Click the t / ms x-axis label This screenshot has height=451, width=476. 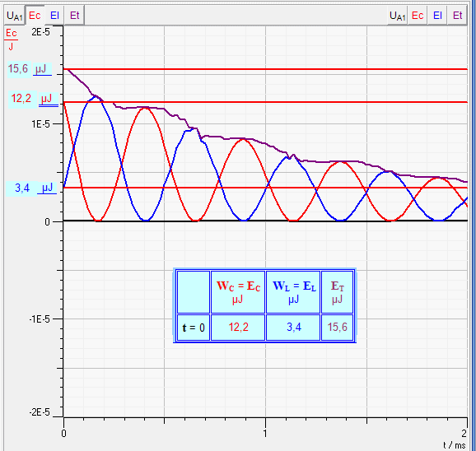454,445
